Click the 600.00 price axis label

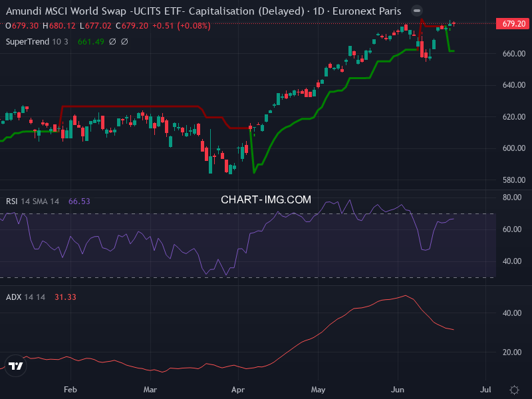click(513, 148)
